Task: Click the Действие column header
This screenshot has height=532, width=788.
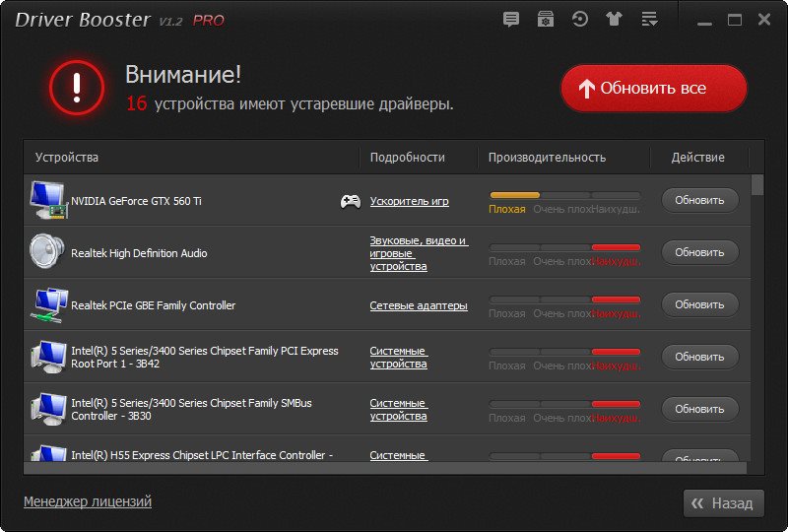Action: click(698, 158)
